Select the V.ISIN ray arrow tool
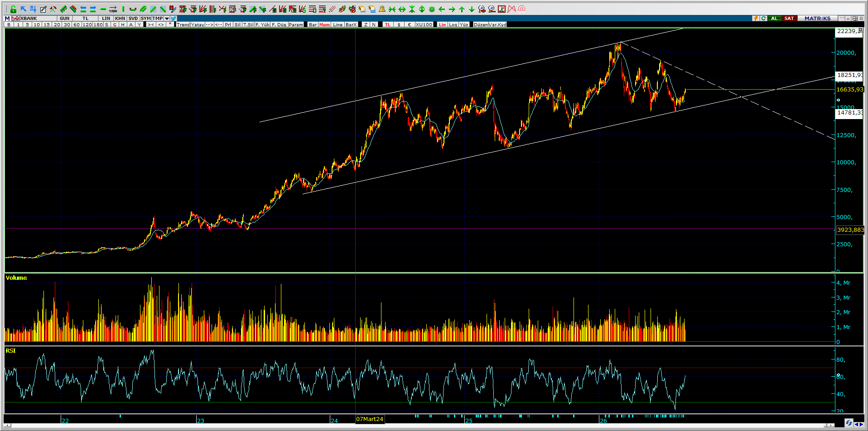This screenshot has height=431, width=868. point(113,9)
